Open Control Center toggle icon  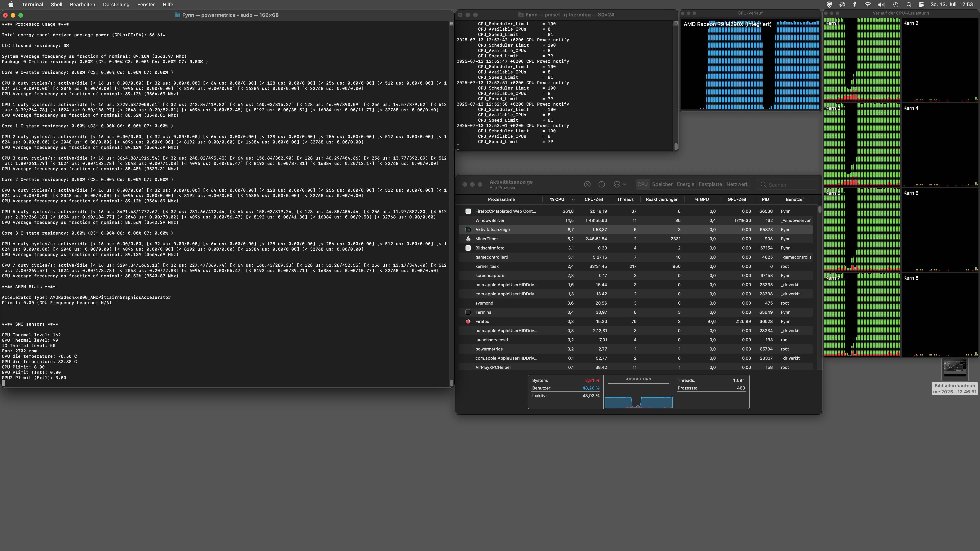[x=921, y=5]
